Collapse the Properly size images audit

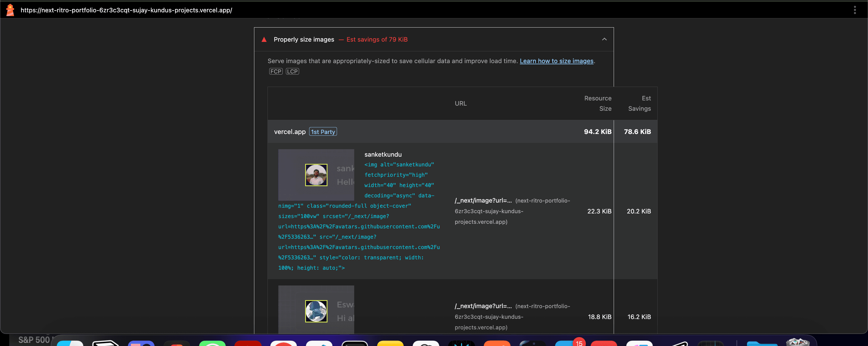click(604, 39)
